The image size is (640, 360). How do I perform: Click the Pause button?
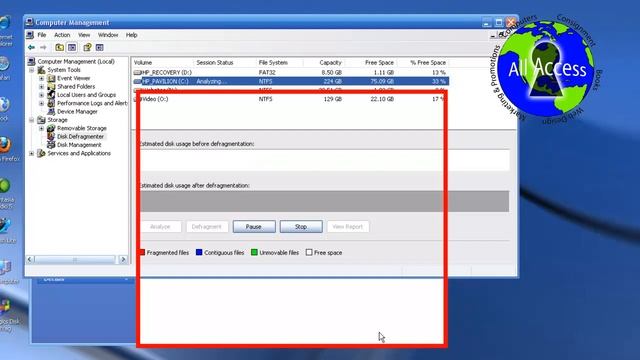[254, 227]
